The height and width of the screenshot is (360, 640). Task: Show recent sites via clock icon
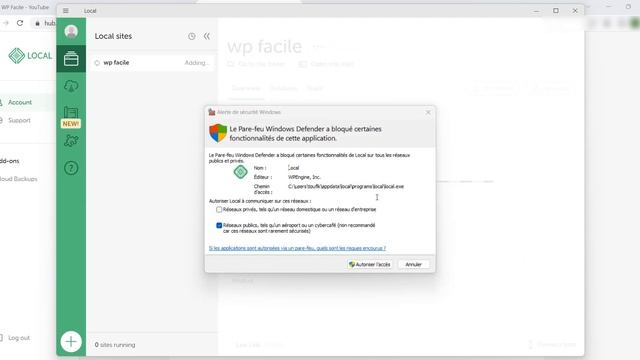(x=191, y=36)
